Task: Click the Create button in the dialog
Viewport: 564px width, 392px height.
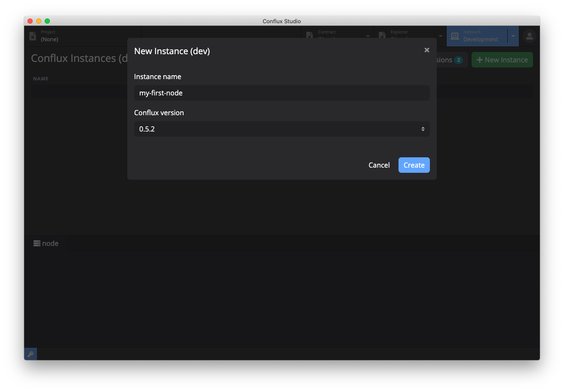Action: pos(414,165)
